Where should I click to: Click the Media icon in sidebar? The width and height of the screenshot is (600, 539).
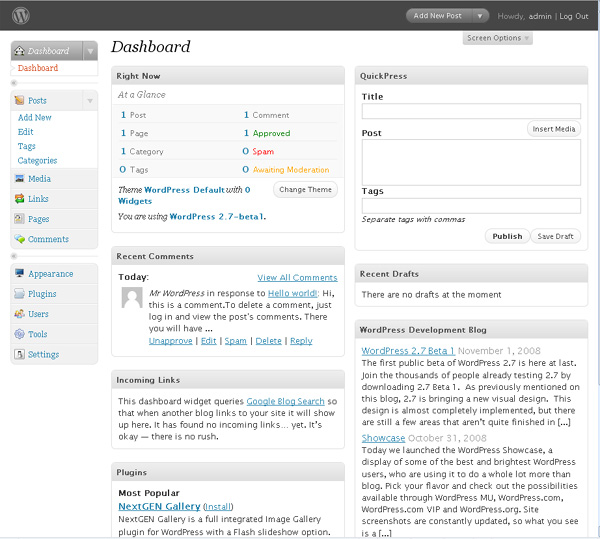pyautogui.click(x=19, y=179)
